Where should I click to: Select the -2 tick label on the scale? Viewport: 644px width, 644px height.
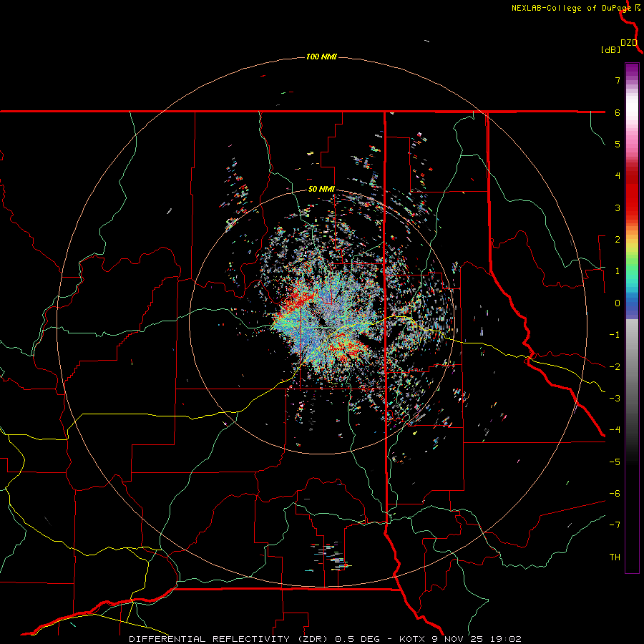[x=615, y=366]
